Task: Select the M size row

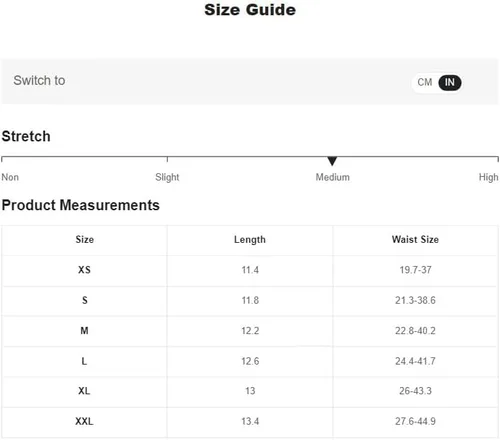Action: [249, 331]
